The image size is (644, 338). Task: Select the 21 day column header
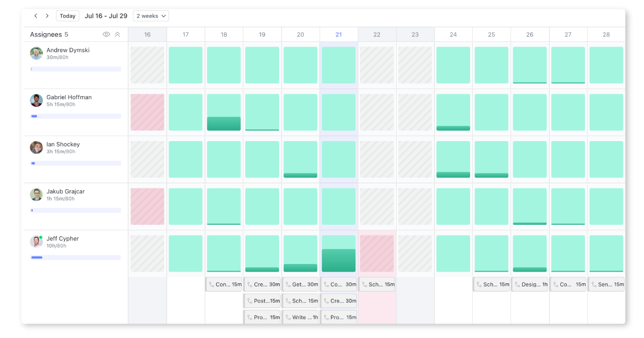tap(339, 34)
